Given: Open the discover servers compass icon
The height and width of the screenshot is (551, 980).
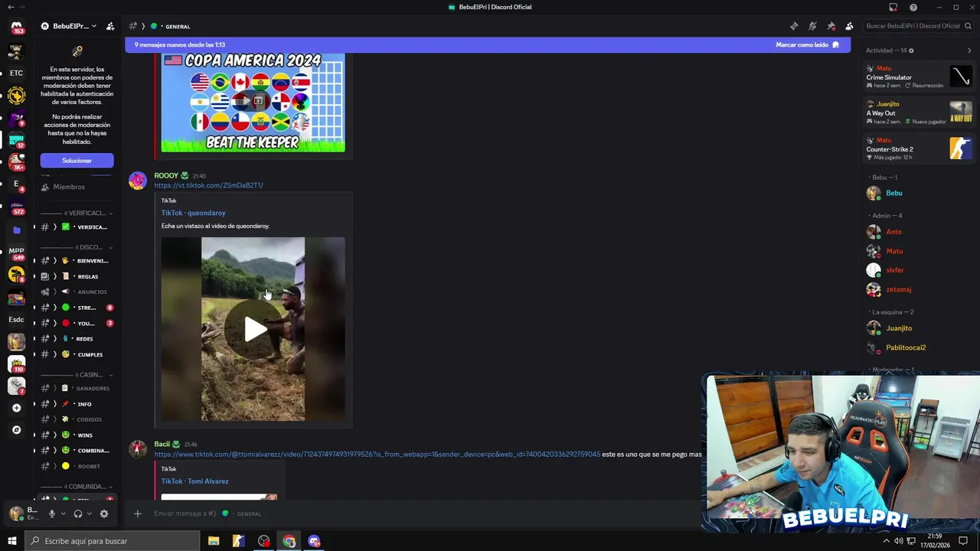Looking at the screenshot, I should pos(16,430).
